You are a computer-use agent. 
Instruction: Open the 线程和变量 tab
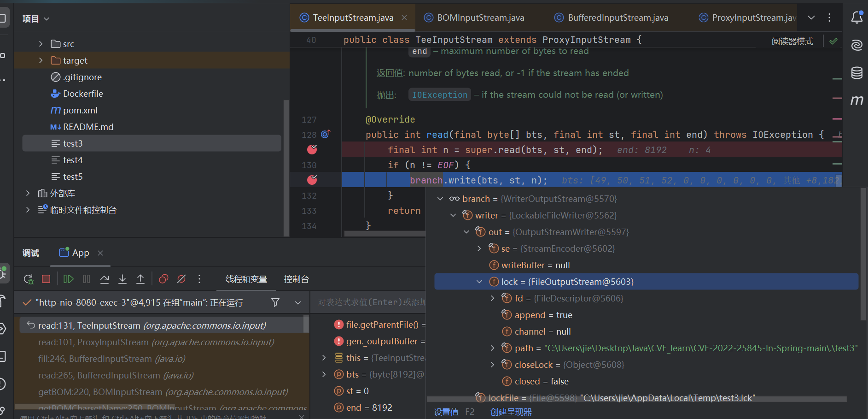point(246,279)
